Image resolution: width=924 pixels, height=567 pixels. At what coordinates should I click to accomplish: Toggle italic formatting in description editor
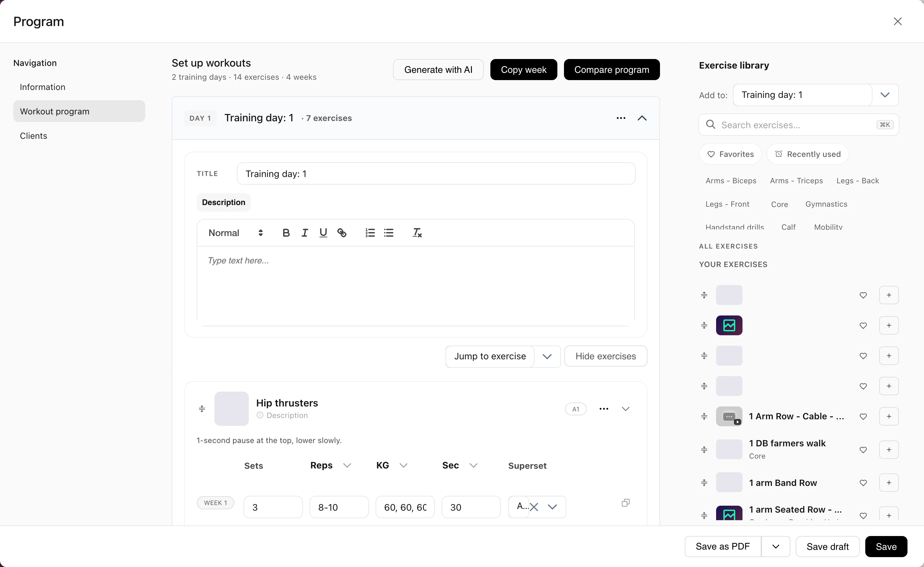[x=305, y=233]
